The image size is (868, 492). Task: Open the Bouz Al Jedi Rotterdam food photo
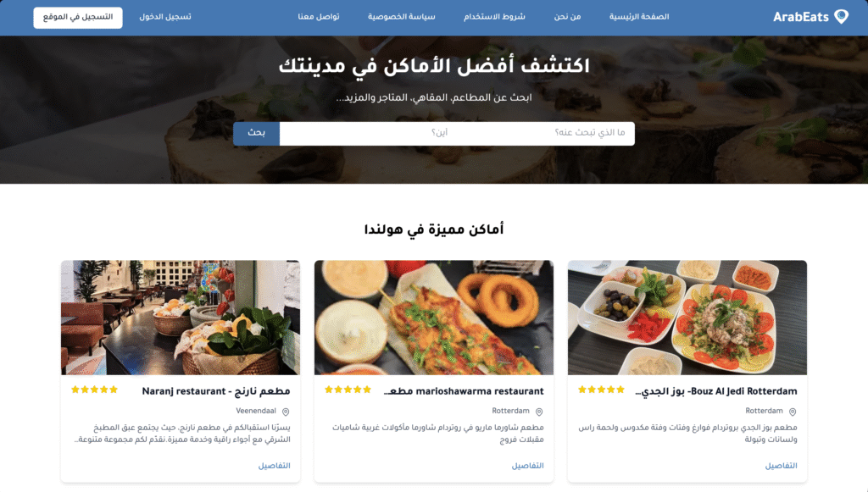click(687, 318)
